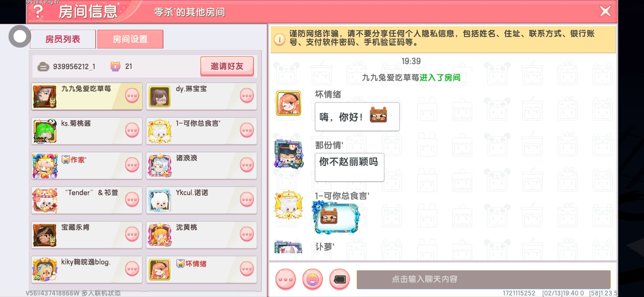Open the help question mark icon
Screen dimensions: 644x297
click(x=38, y=12)
